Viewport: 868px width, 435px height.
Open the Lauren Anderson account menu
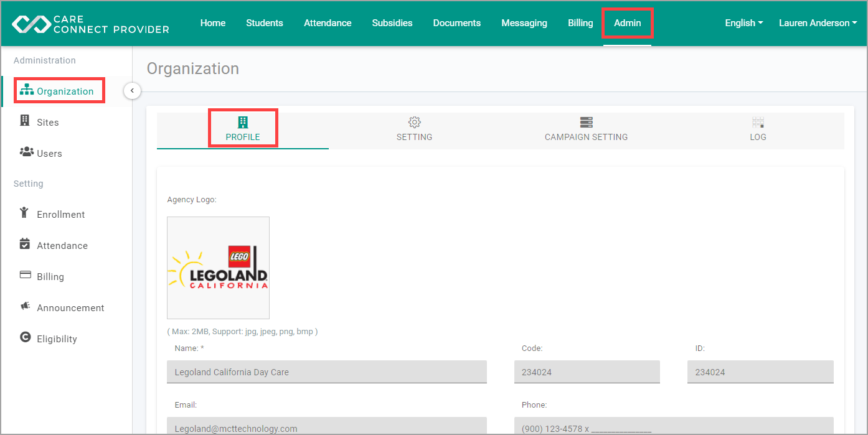(818, 22)
